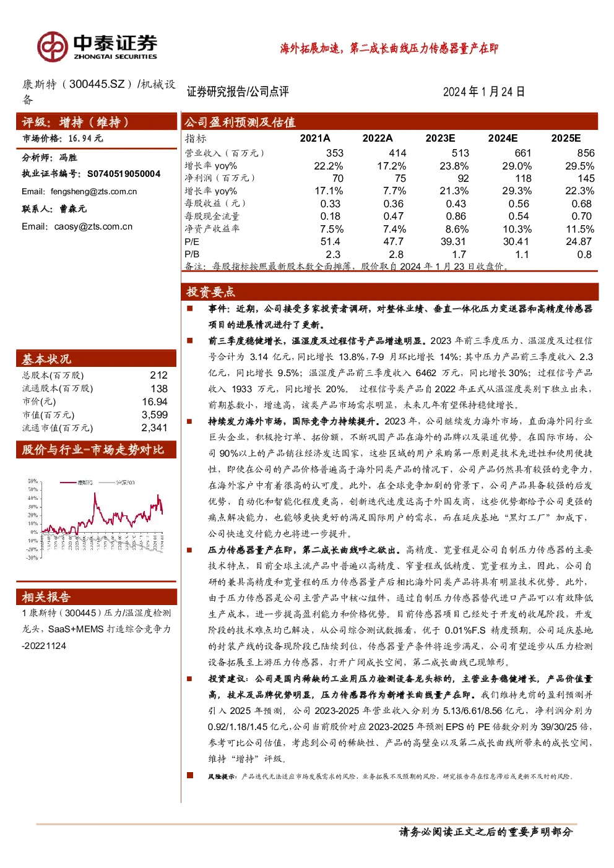Click the 2021A column header
This screenshot has width=614, height=868.
click(x=315, y=138)
